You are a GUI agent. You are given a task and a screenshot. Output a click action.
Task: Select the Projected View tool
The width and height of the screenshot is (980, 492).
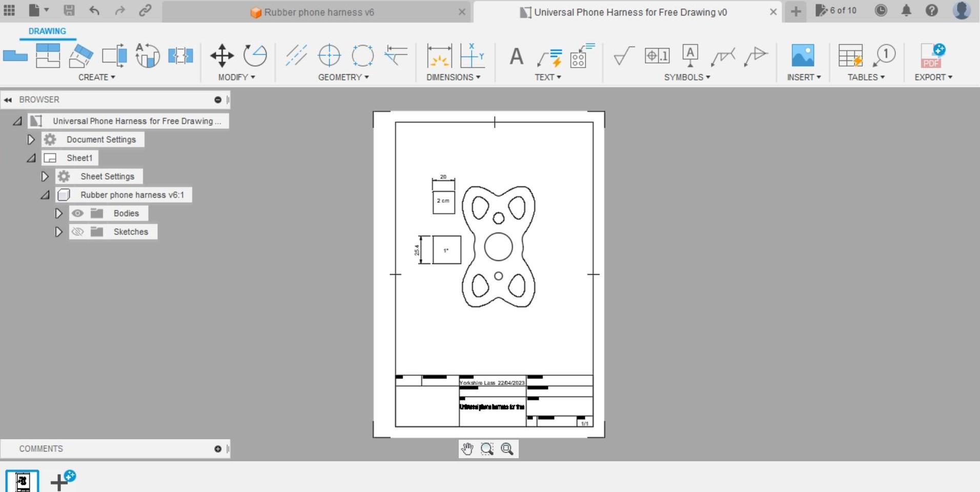(48, 55)
